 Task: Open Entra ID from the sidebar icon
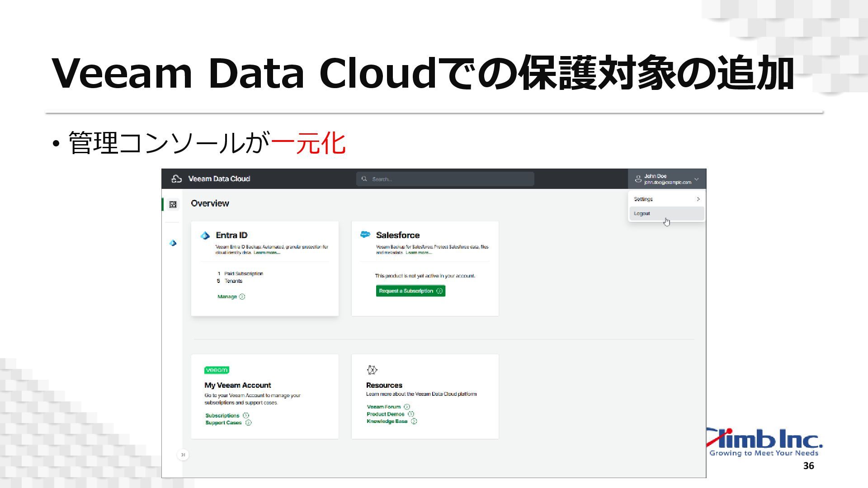[x=173, y=243]
